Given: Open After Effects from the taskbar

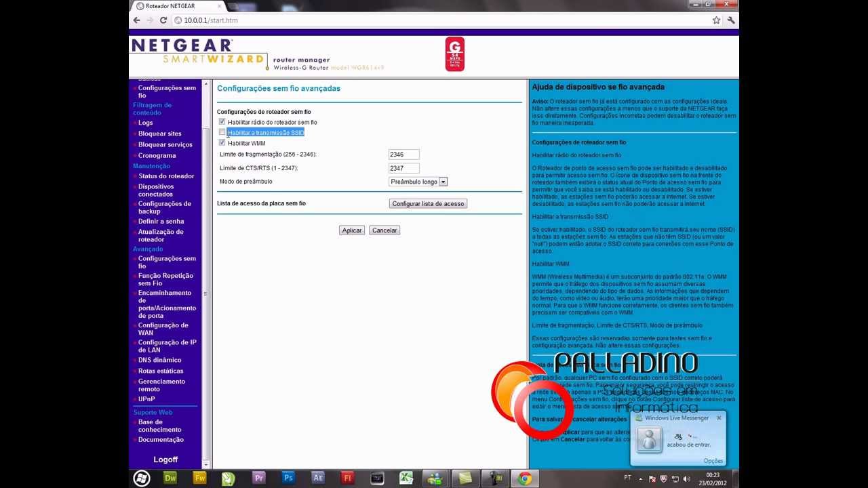Looking at the screenshot, I should pos(318,478).
